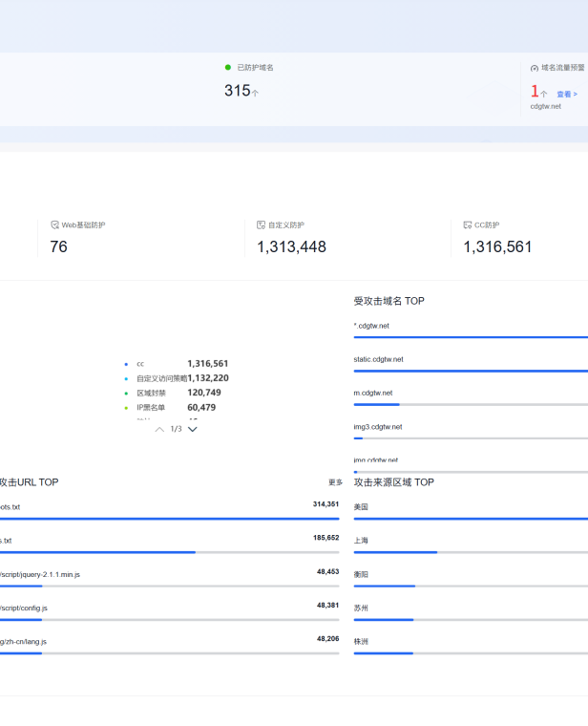Click the 攻击来源区域 TOP heading
Viewport: 588px width, 726px height.
(x=394, y=482)
